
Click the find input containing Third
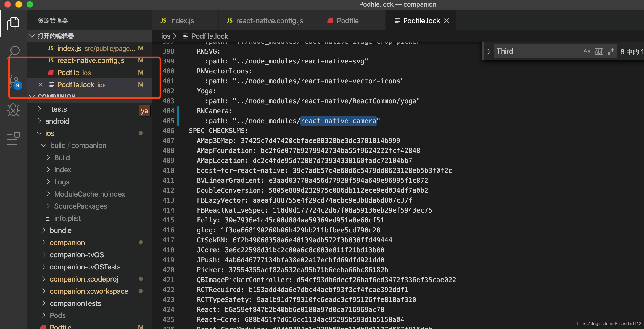536,51
